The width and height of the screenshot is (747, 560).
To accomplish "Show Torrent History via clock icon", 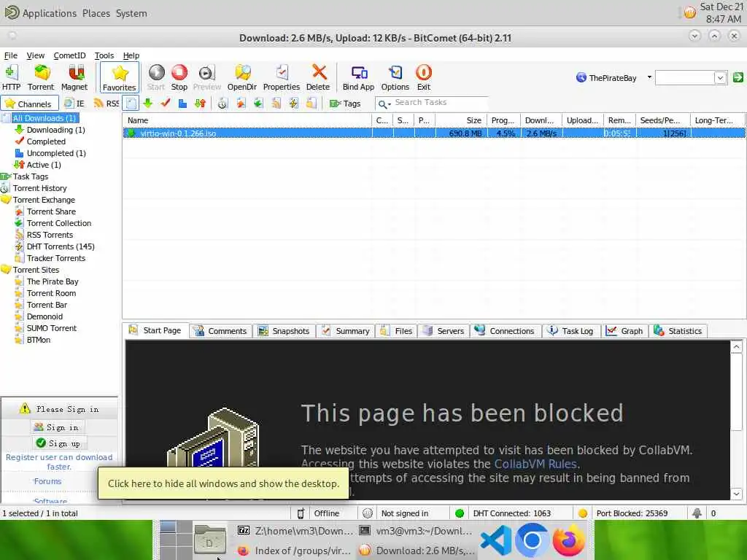I will tap(222, 104).
